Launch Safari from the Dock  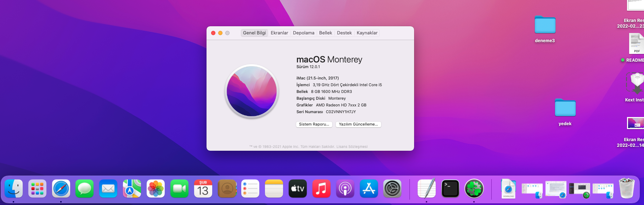pos(61,188)
